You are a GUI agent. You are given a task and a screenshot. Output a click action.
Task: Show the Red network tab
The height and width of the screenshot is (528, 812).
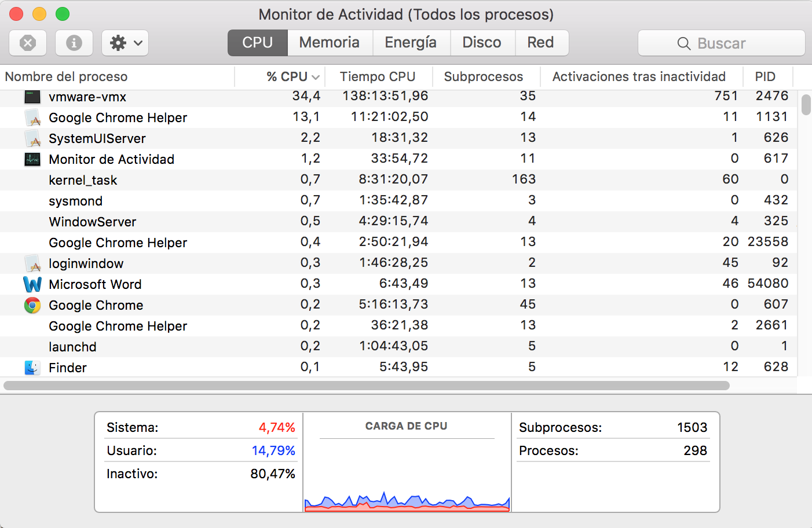pyautogui.click(x=540, y=43)
